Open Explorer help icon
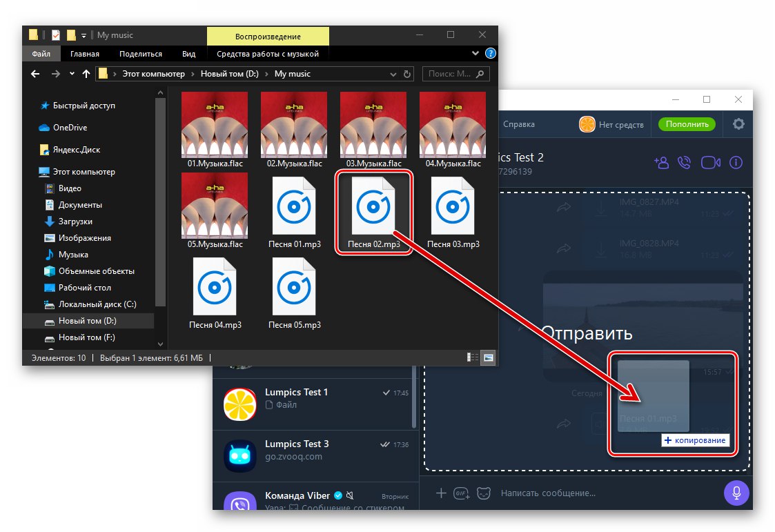 [490, 53]
